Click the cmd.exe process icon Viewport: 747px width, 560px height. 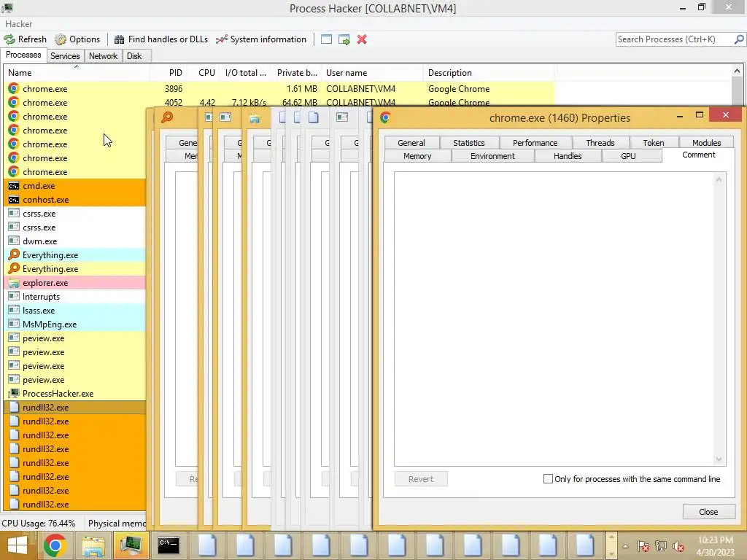tap(14, 186)
